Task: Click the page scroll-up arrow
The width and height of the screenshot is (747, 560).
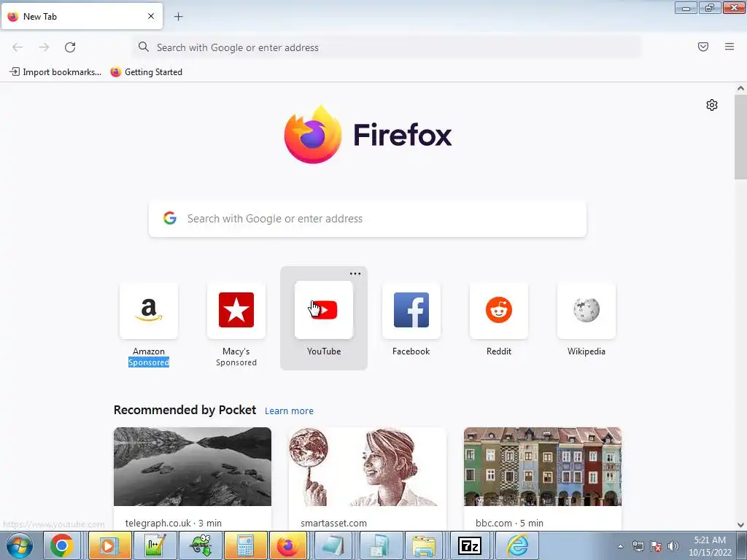Action: coord(740,88)
